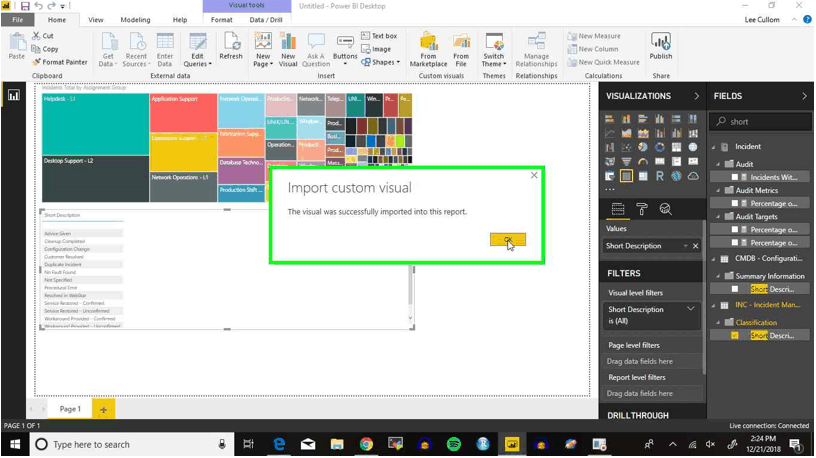Image resolution: width=816 pixels, height=458 pixels.
Task: Select the Scatter chart visual
Action: [626, 147]
